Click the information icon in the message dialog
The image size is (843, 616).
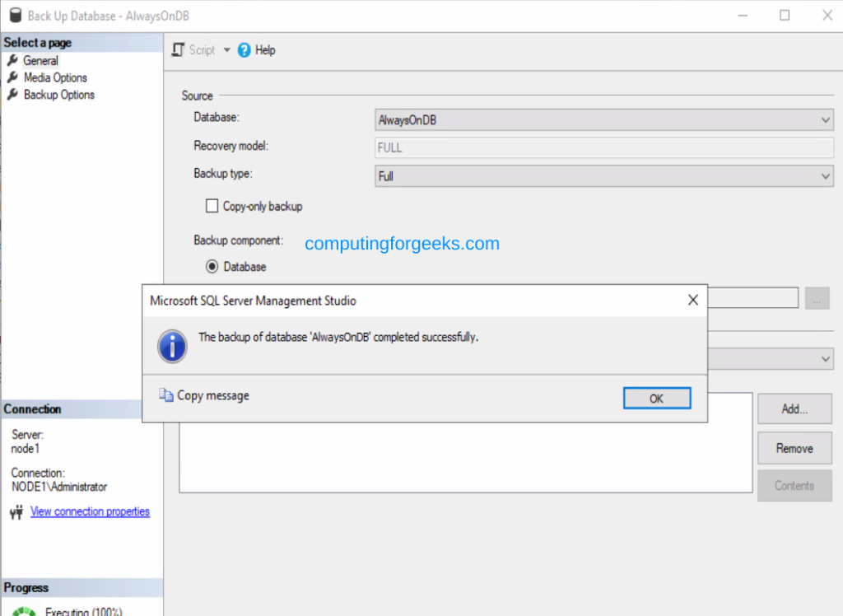[x=172, y=346]
